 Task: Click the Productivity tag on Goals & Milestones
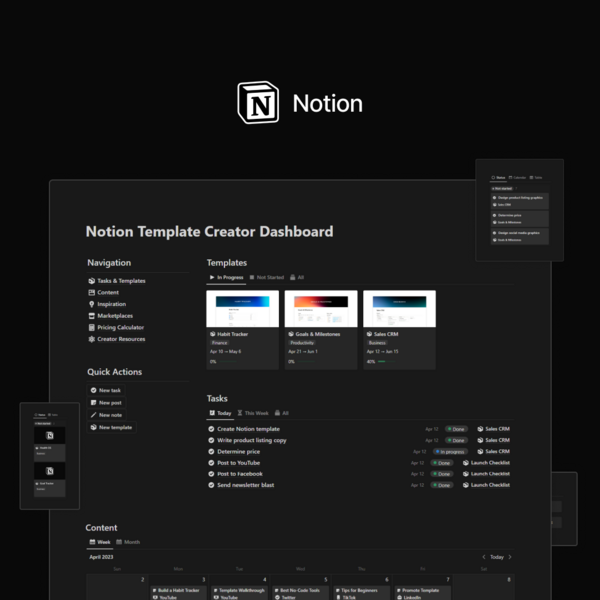coord(302,343)
